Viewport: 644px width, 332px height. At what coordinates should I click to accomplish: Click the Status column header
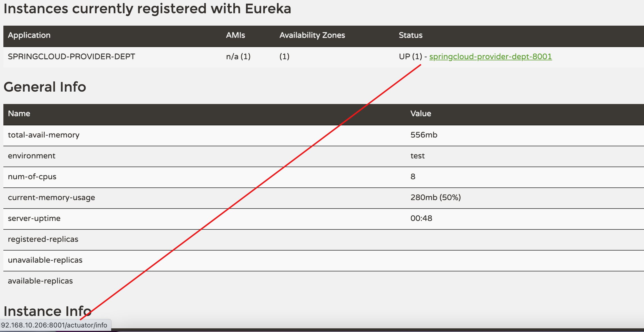pyautogui.click(x=410, y=35)
